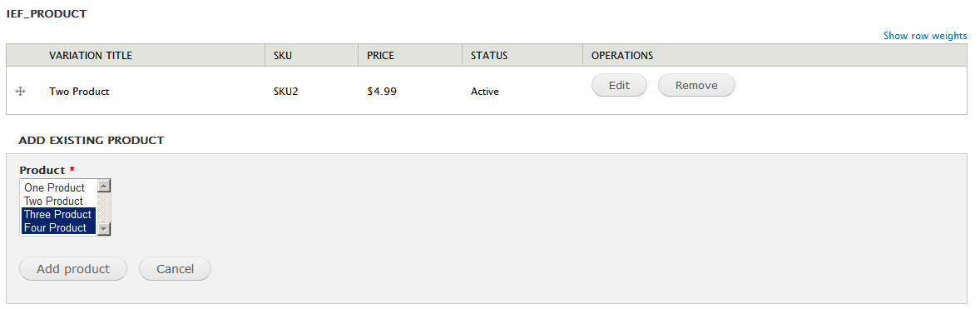
Task: Select One Product in the list
Action: (x=59, y=187)
